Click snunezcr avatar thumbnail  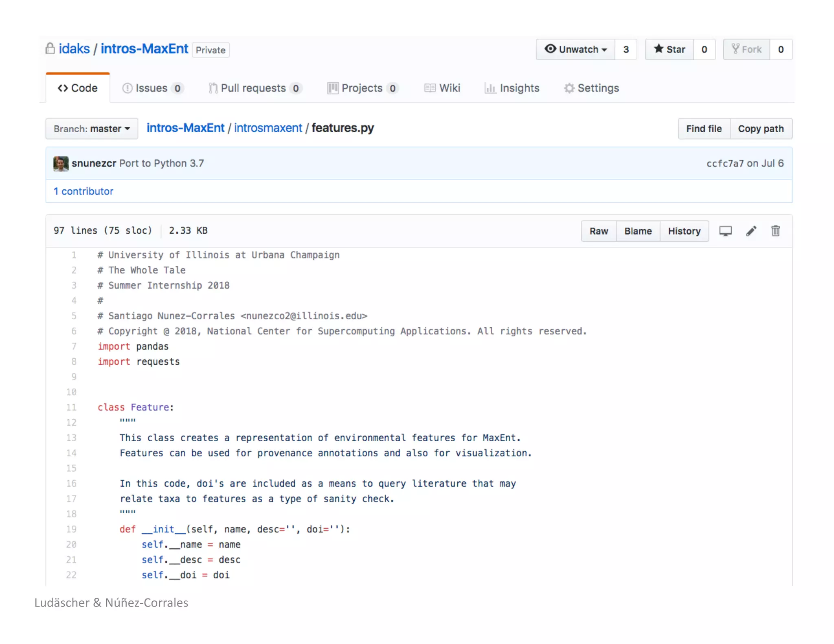[61, 164]
